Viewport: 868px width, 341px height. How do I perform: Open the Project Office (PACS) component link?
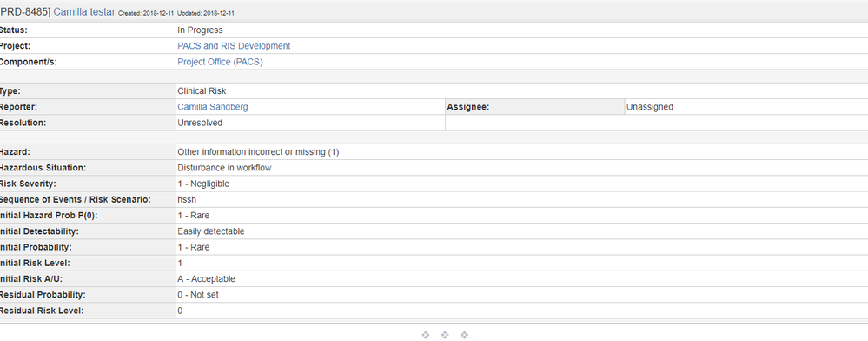[220, 62]
